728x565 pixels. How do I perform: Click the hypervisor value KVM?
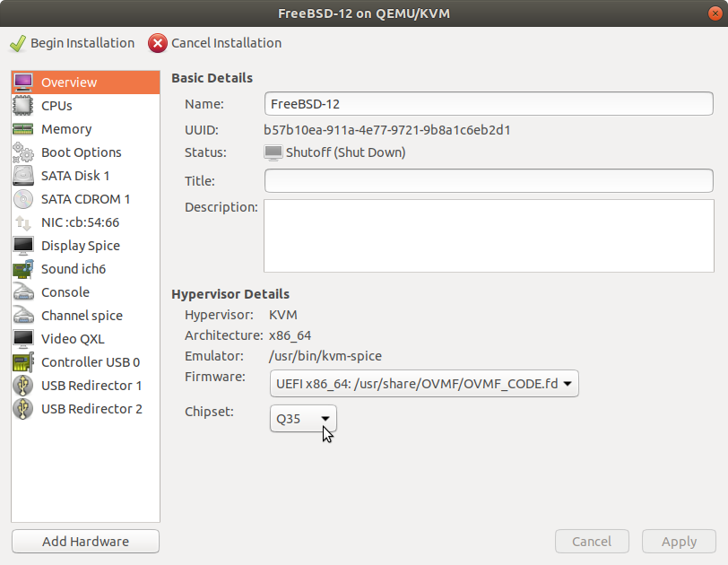tap(282, 315)
